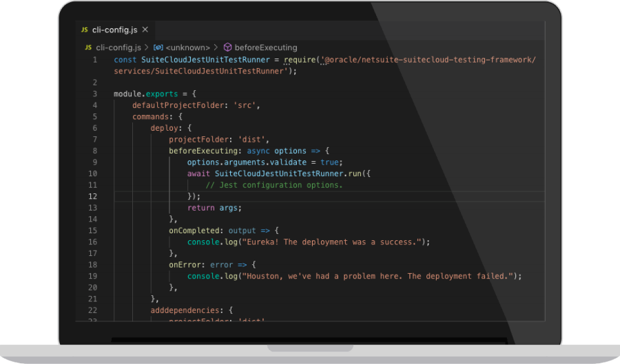Click onError property on line 18
620x364 pixels.
185,265
